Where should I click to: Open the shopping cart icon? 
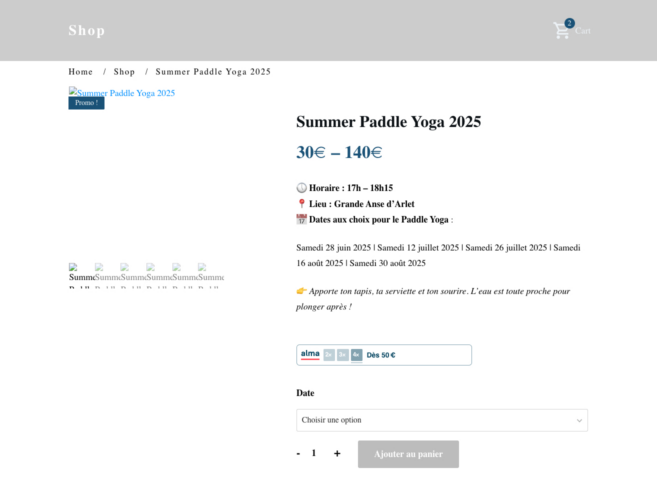tap(561, 31)
